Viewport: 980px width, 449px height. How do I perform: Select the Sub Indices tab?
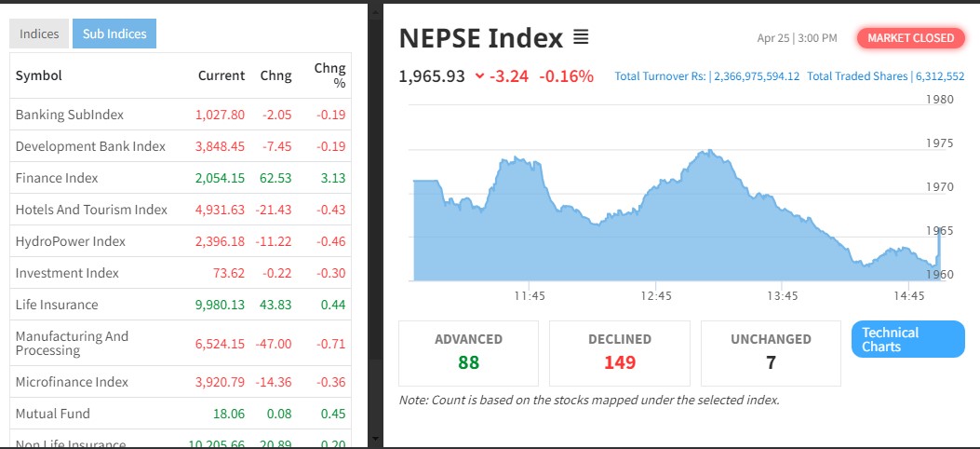pyautogui.click(x=114, y=34)
